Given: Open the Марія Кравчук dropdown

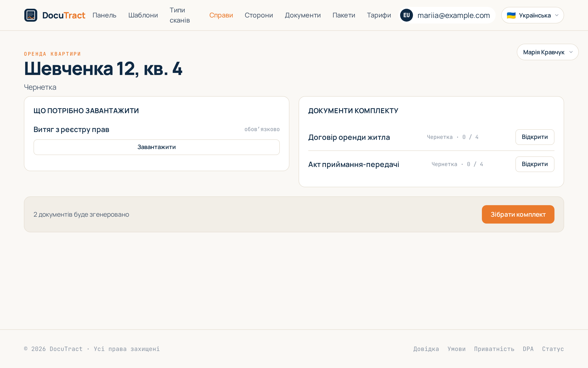Looking at the screenshot, I should pyautogui.click(x=547, y=52).
